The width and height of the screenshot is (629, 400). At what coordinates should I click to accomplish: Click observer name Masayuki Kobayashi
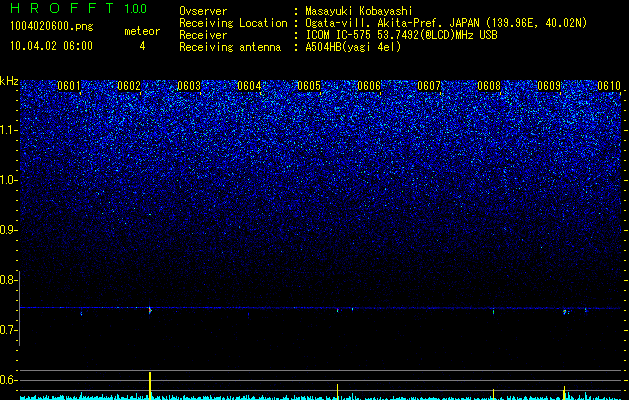pyautogui.click(x=359, y=11)
